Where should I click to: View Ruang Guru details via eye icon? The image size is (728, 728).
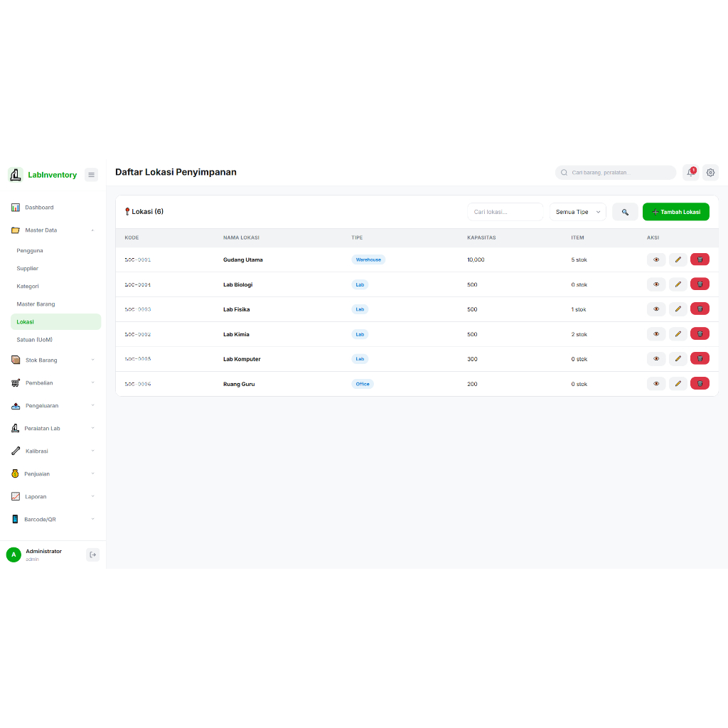click(656, 383)
